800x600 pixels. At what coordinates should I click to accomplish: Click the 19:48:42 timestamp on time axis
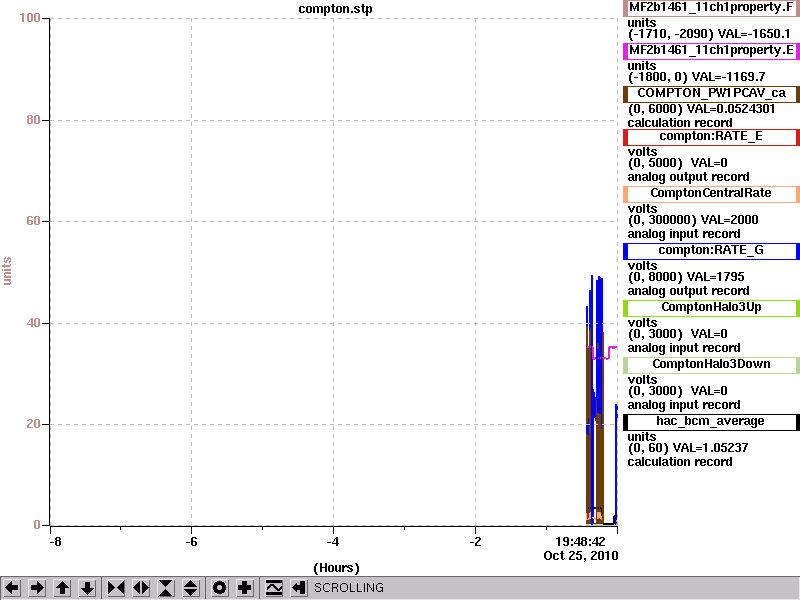tap(580, 542)
